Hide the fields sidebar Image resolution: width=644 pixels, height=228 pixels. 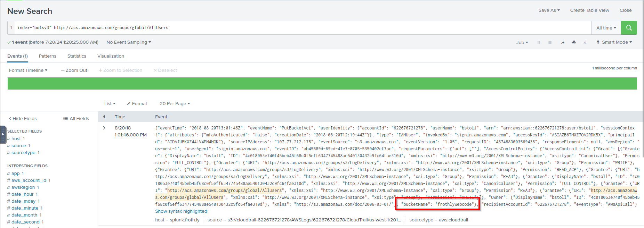[23, 118]
